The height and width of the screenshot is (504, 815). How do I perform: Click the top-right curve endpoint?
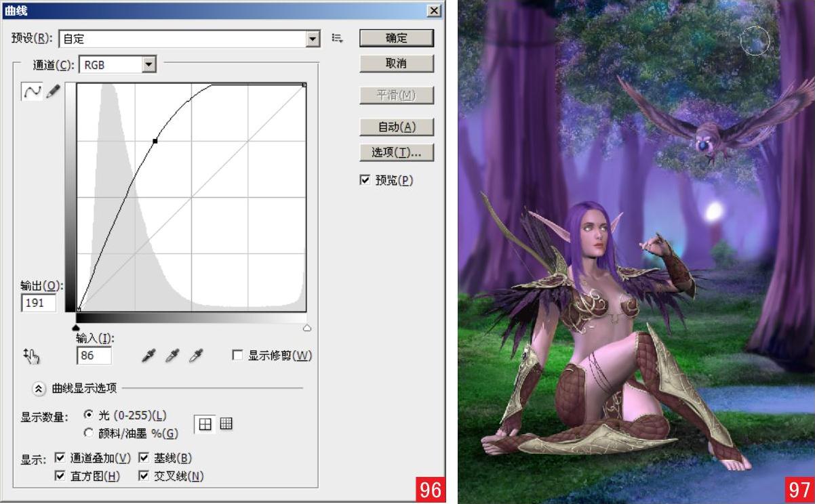pyautogui.click(x=304, y=85)
